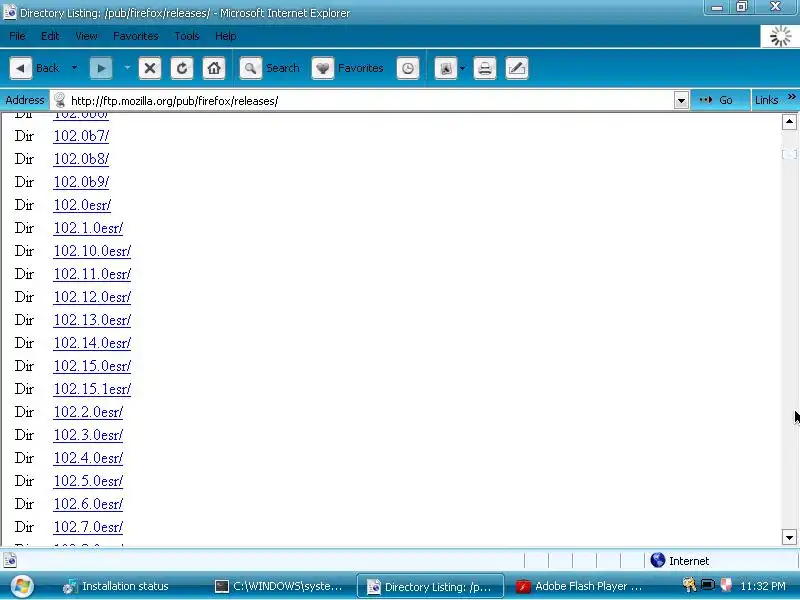This screenshot has height=600, width=800.
Task: Open the 102.10.0esr/ directory link
Action: [92, 251]
